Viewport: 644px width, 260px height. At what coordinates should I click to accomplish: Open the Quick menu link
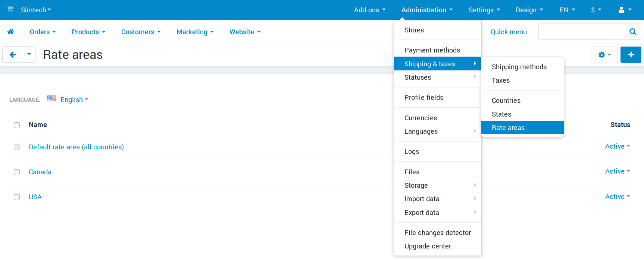point(509,32)
